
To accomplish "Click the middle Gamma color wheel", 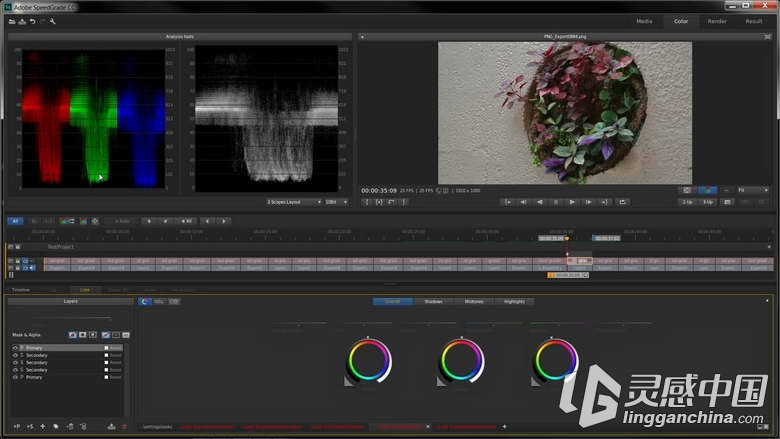I will [462, 360].
